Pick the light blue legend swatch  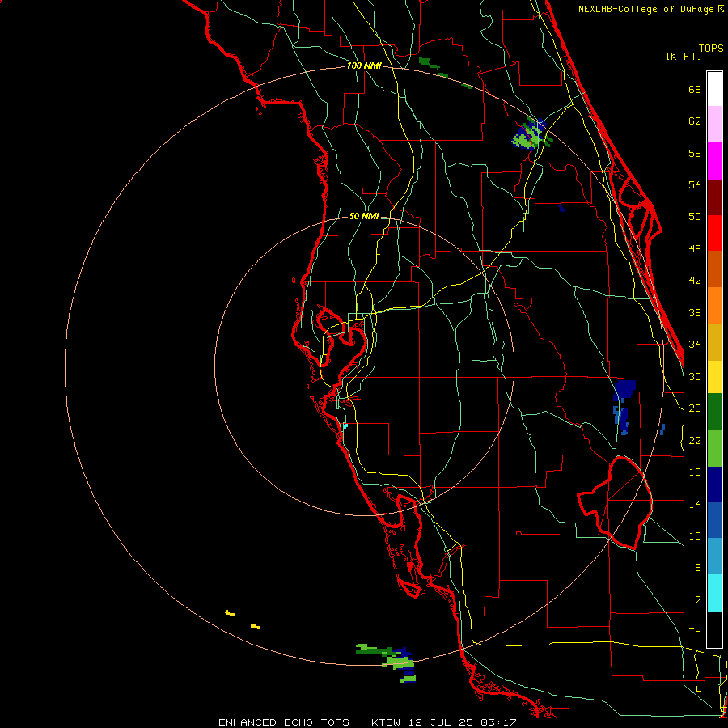(x=714, y=557)
